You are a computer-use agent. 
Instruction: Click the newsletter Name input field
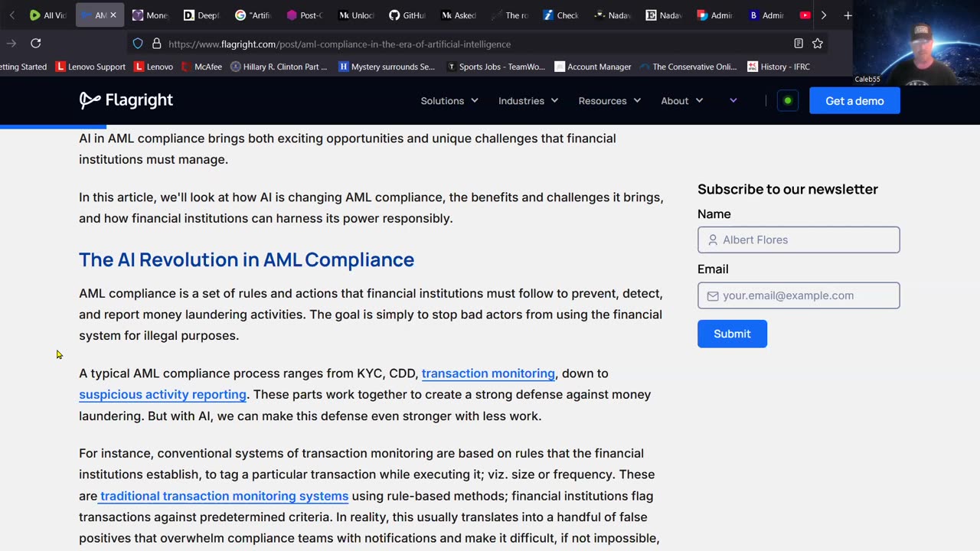click(799, 240)
